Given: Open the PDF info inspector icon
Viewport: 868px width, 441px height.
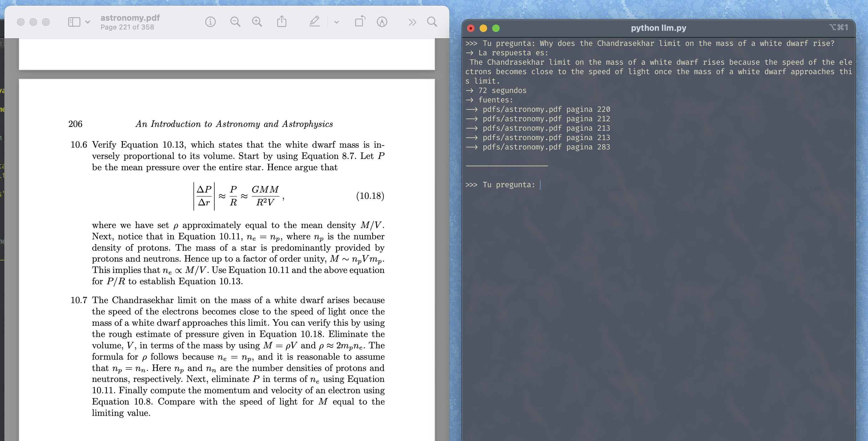Looking at the screenshot, I should [210, 22].
